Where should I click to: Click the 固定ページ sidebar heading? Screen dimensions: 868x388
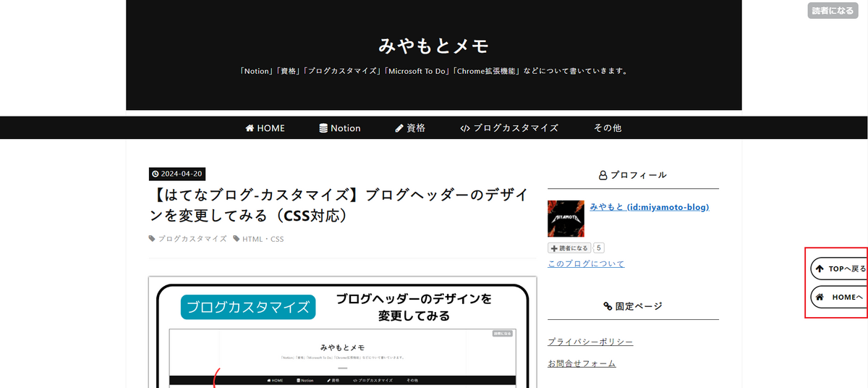pyautogui.click(x=633, y=306)
